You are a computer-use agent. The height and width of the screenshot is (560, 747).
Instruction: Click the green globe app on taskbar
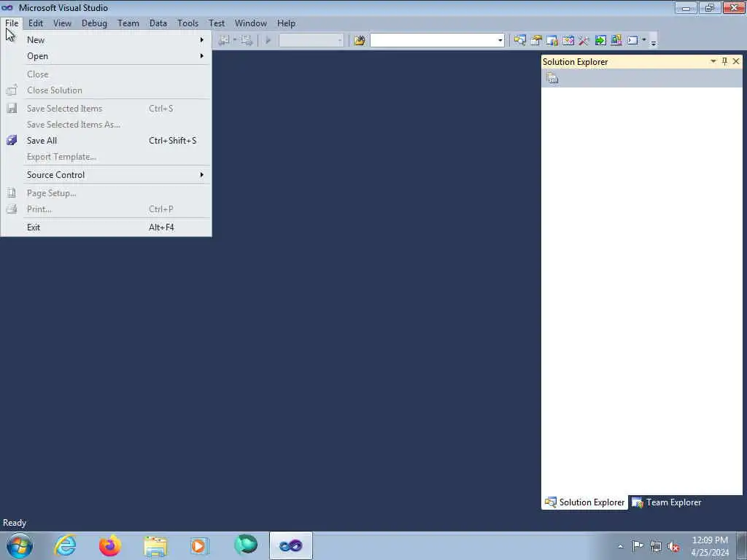coord(246,545)
